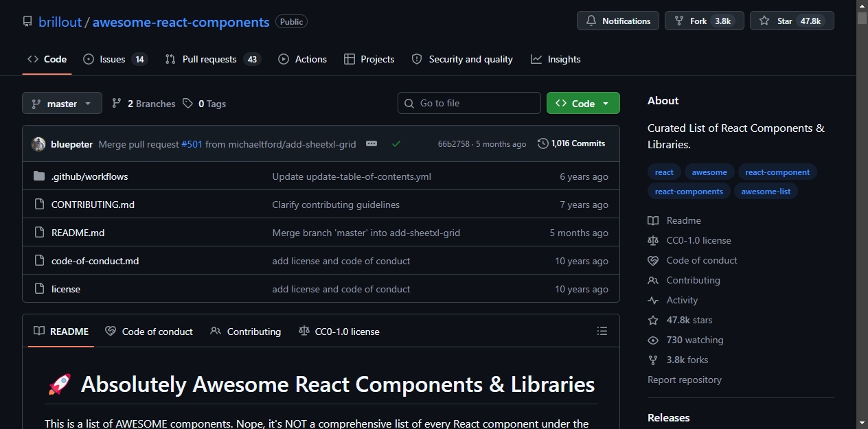Open the CONTRIBUTING.md file
This screenshot has height=429, width=868.
point(93,205)
